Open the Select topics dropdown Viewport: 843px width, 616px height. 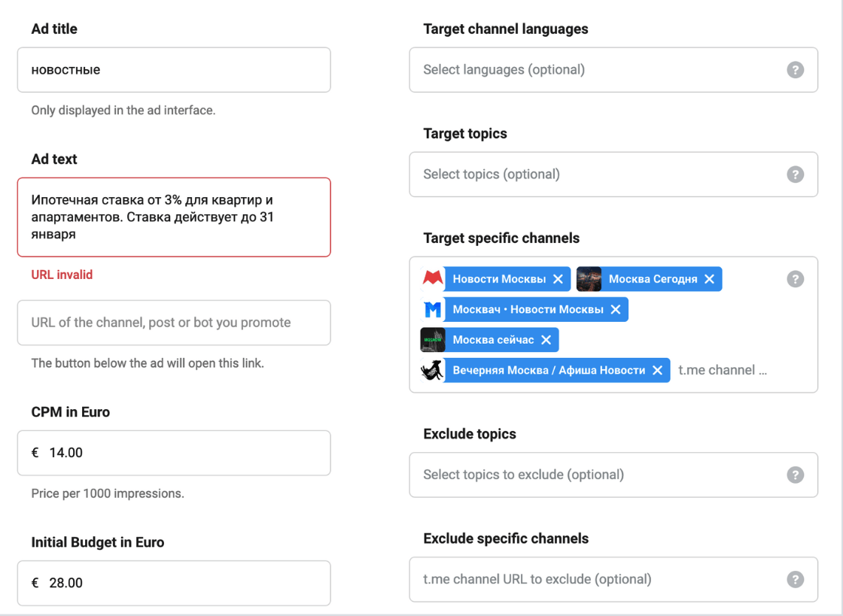[595, 174]
